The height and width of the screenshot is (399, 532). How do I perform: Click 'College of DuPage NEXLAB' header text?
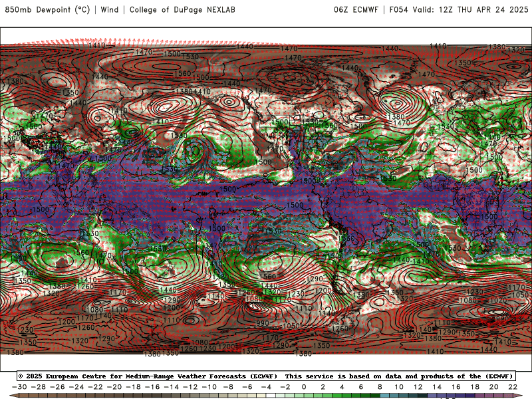[x=182, y=10]
